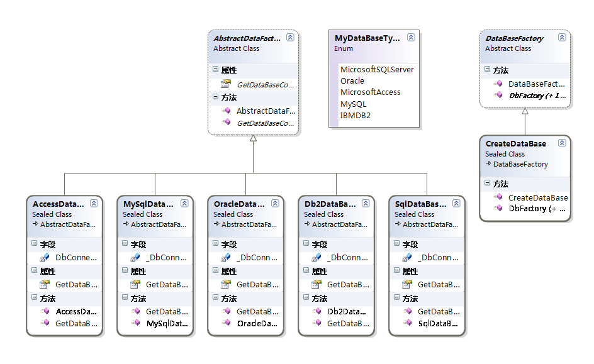The height and width of the screenshot is (364, 594).
Task: Click field icon beside DbConne in AccessData
Action: pos(45,258)
